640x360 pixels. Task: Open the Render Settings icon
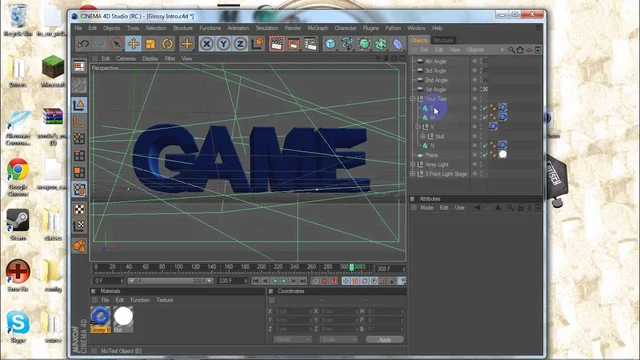[311, 44]
